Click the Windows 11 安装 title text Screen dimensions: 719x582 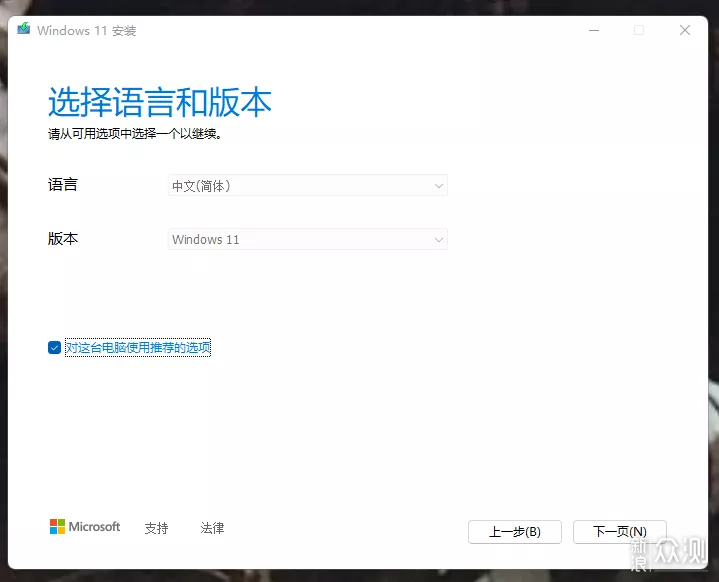click(x=87, y=31)
